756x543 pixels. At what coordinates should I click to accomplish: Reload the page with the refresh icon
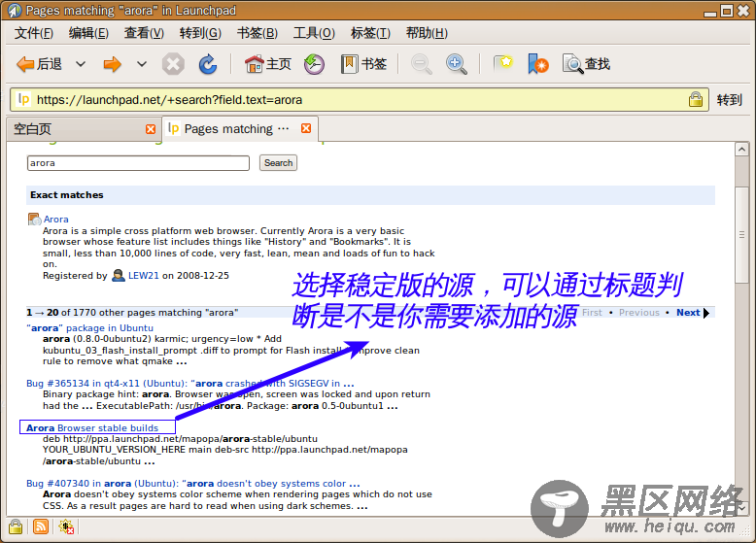click(x=208, y=64)
